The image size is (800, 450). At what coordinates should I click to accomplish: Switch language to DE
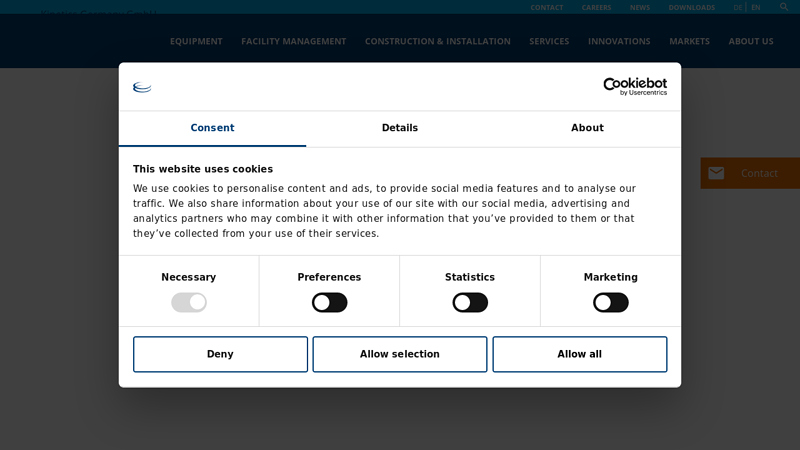click(738, 8)
